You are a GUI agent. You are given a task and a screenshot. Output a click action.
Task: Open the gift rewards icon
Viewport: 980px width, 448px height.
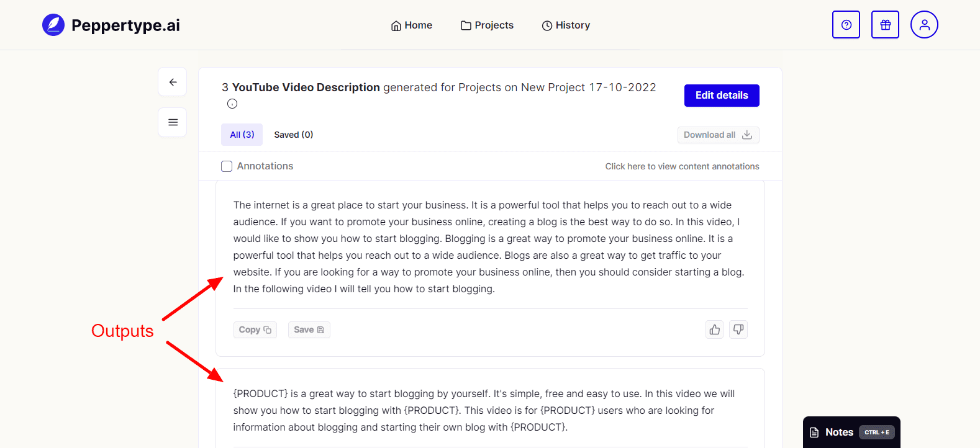tap(885, 25)
